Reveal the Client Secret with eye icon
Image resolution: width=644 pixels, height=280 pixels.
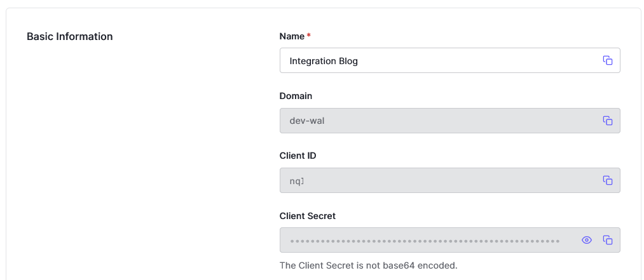[587, 240]
